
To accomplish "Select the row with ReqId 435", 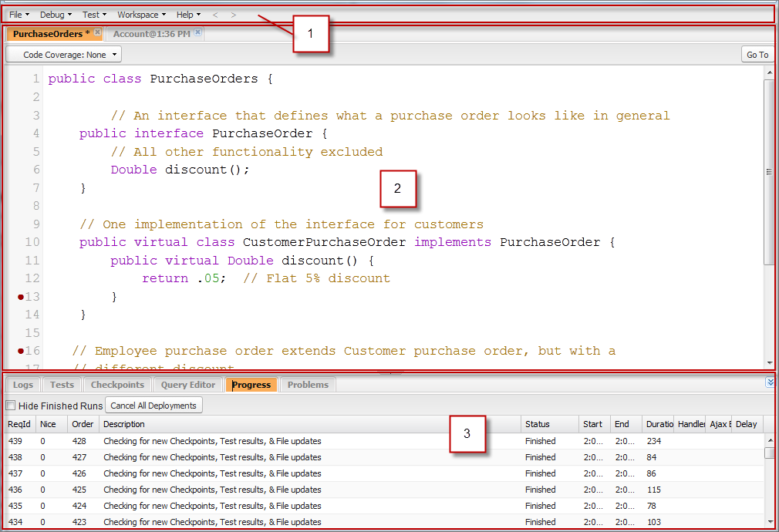I will 383,506.
